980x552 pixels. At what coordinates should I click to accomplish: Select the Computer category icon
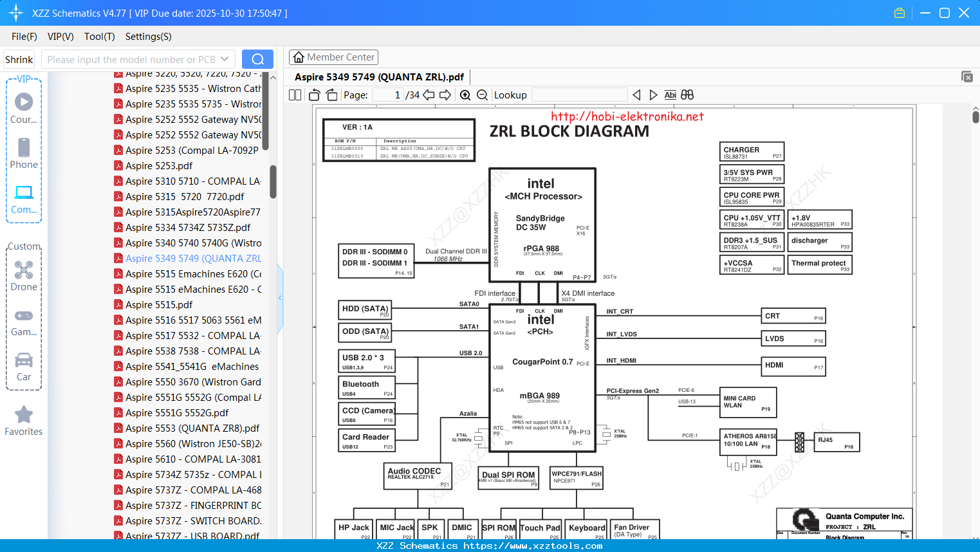[24, 199]
